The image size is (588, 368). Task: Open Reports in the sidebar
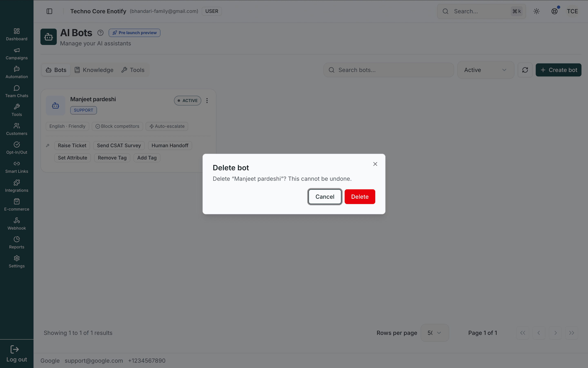coord(17,243)
